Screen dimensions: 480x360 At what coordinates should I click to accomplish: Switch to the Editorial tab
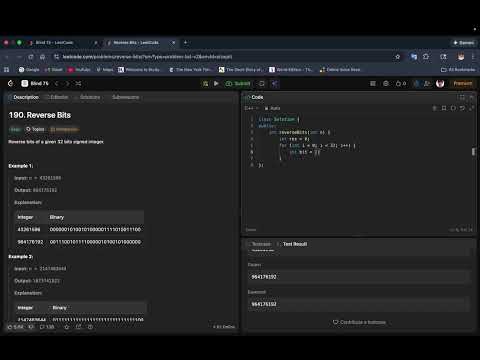pyautogui.click(x=57, y=97)
